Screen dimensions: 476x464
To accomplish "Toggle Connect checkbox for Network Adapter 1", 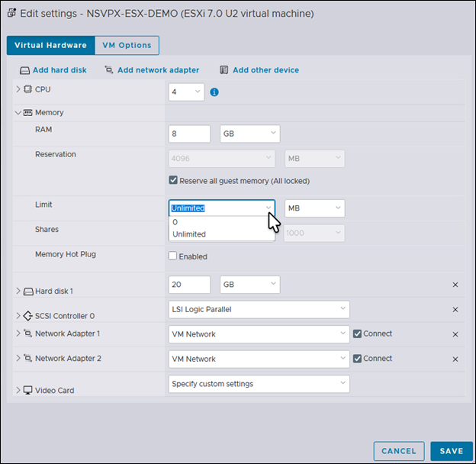I will 358,333.
